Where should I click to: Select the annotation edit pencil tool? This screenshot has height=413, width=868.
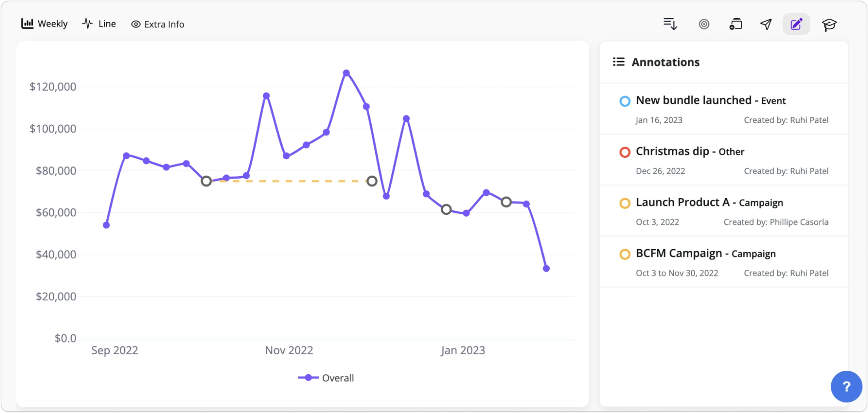(796, 24)
